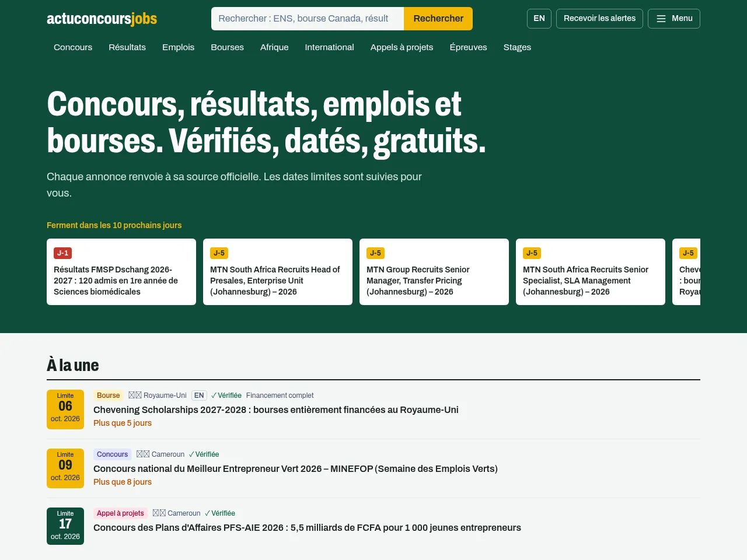Open MTN Group Senior Manager, Transfer Pricing card

434,272
